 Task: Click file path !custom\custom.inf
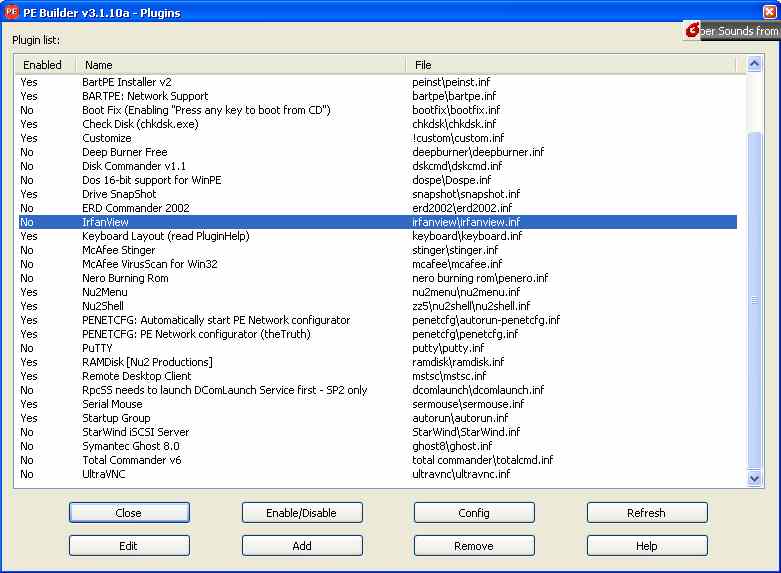coord(458,138)
